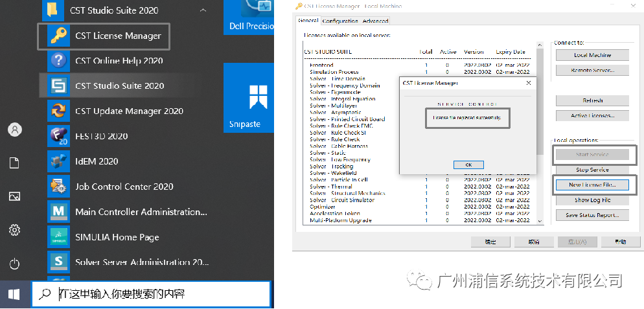Close the CST License Manager message dialog
Image resolution: width=644 pixels, height=309 pixels.
click(529, 83)
